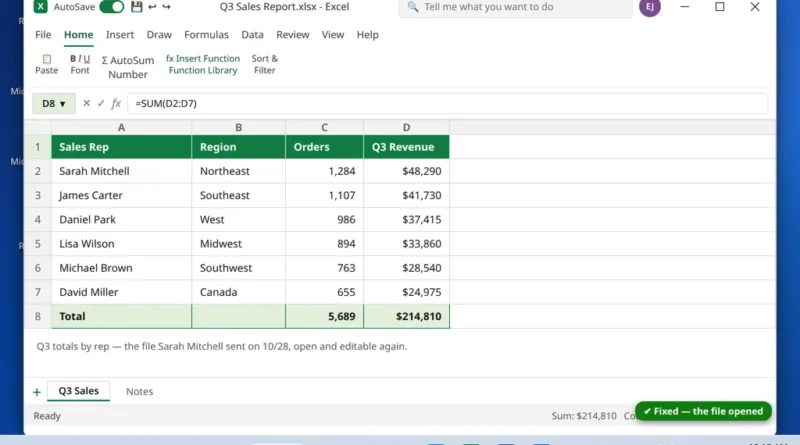This screenshot has width=800, height=445.
Task: Open the View tab
Action: tap(333, 35)
